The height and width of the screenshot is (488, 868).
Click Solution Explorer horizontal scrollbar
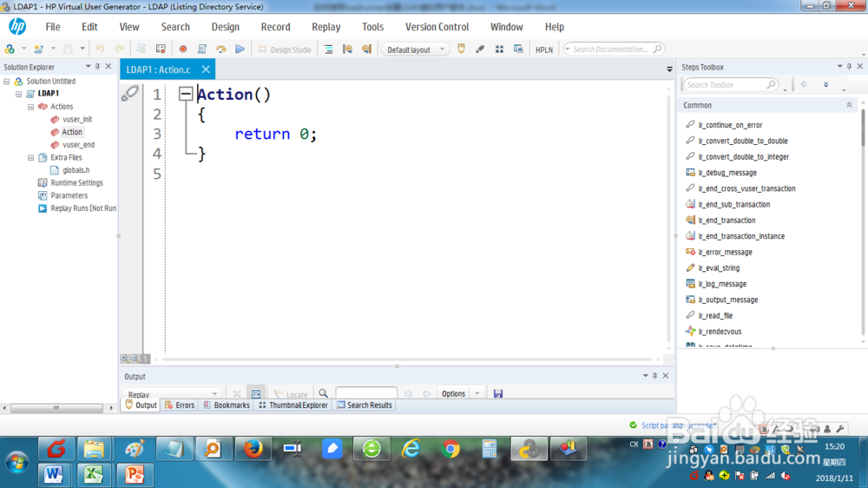pos(56,408)
